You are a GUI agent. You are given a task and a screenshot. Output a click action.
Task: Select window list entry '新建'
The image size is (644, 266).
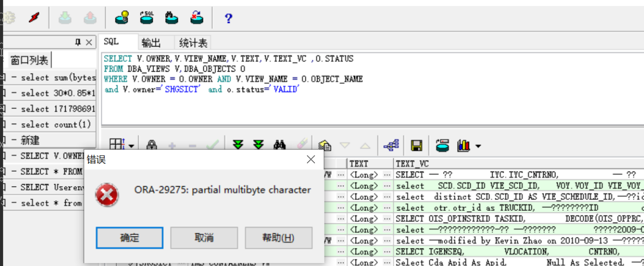click(x=49, y=140)
